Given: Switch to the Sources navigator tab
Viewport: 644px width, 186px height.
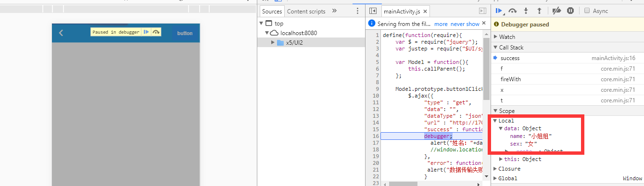Looking at the screenshot, I should [x=272, y=11].
